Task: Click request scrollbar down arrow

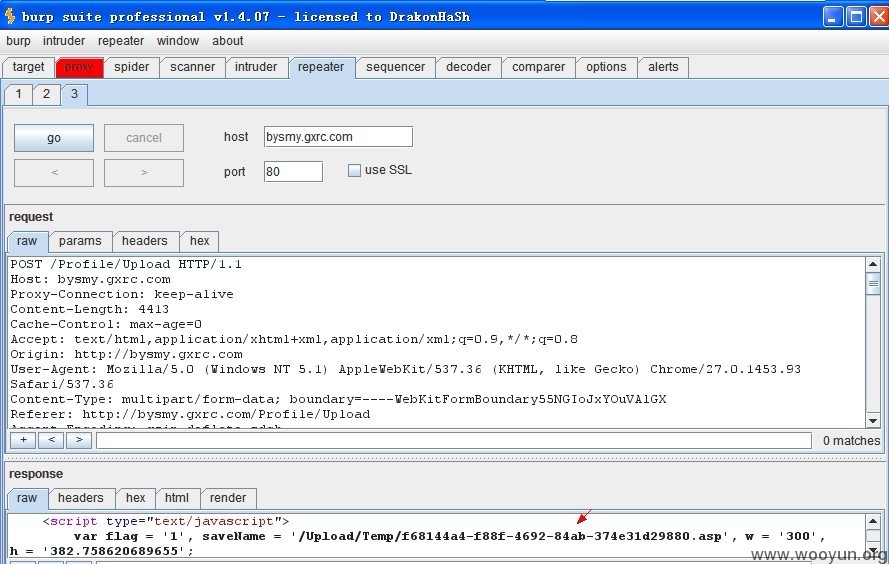Action: [x=873, y=421]
